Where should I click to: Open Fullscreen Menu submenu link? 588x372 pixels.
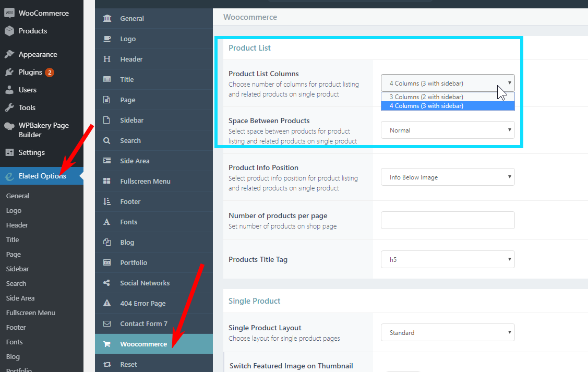(30, 313)
